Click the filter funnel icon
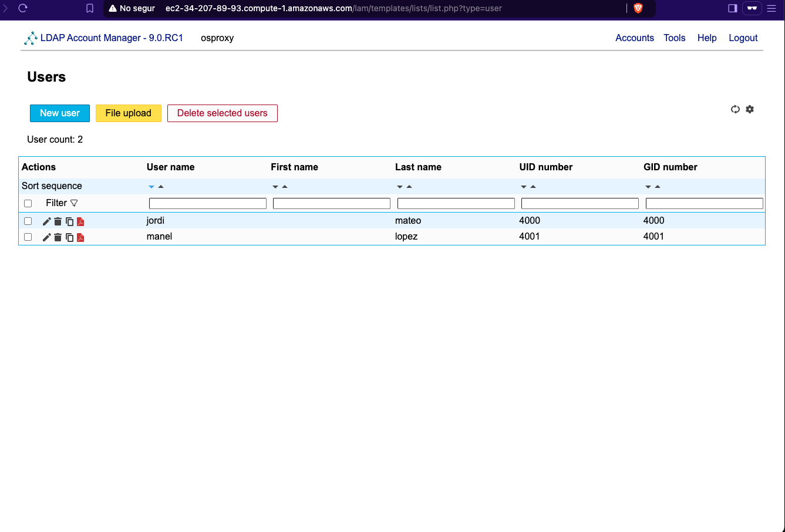This screenshot has height=532, width=785. [x=74, y=203]
